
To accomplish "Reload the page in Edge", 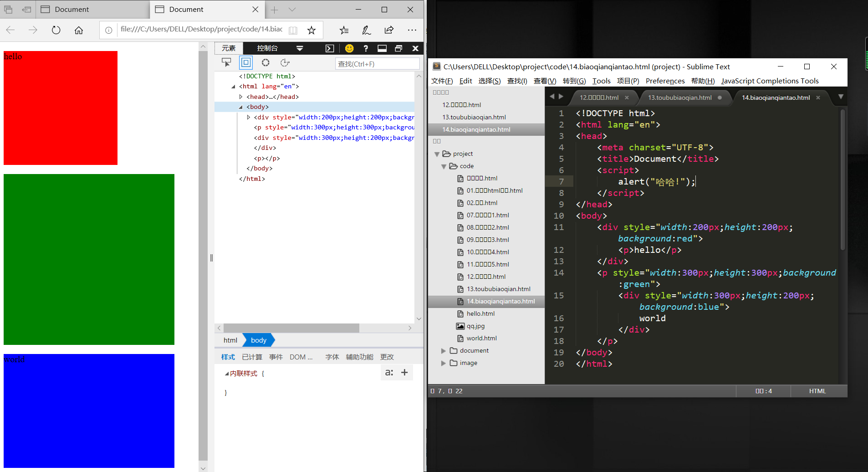I will click(x=56, y=30).
